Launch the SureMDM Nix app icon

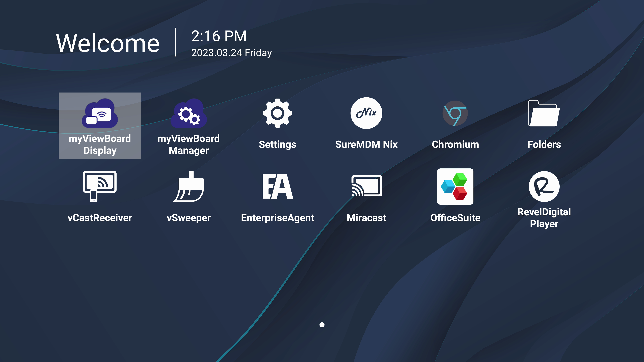366,113
